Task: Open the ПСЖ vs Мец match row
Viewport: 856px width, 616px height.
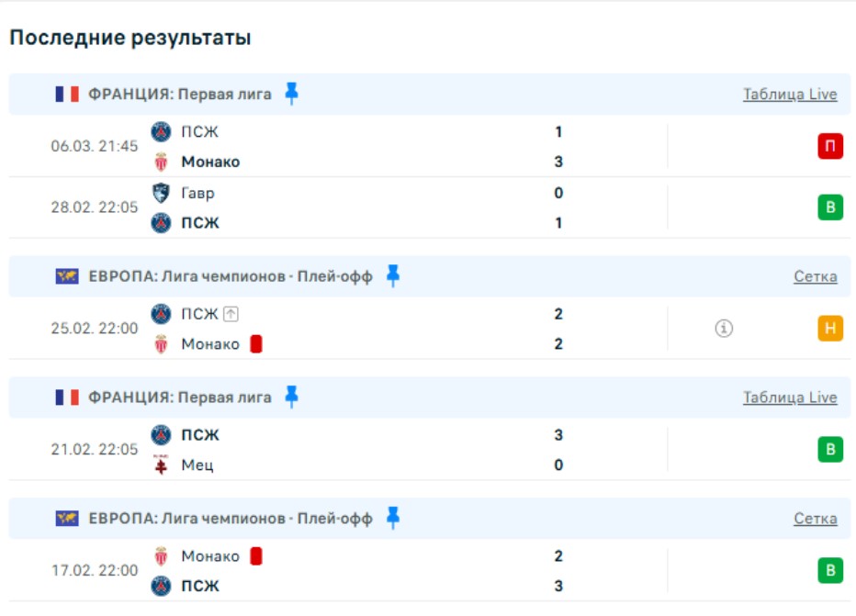Action: [x=367, y=450]
